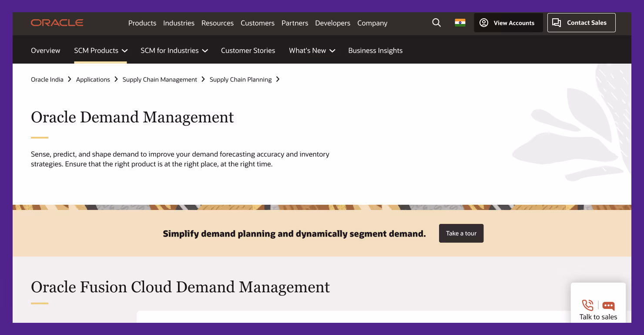Open the search magnifier icon
The image size is (644, 335).
click(436, 23)
